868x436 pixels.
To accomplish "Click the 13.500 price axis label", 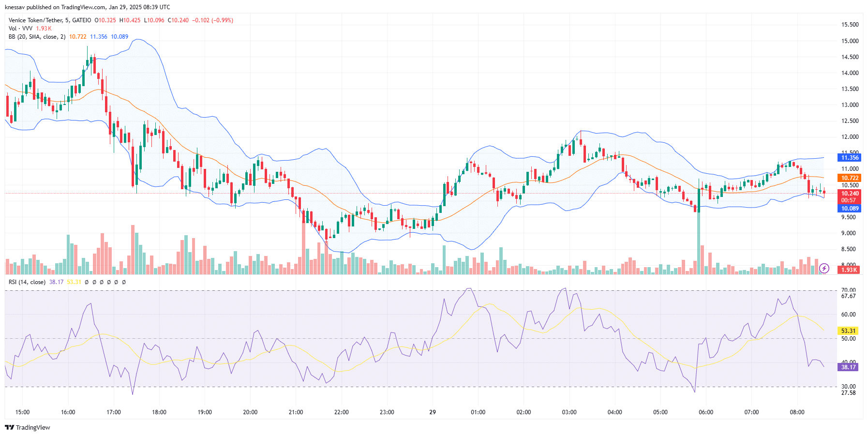I will tap(850, 89).
